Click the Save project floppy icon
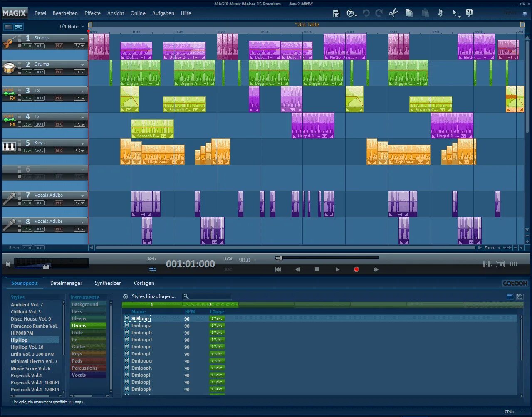This screenshot has height=417, width=532. (x=336, y=13)
